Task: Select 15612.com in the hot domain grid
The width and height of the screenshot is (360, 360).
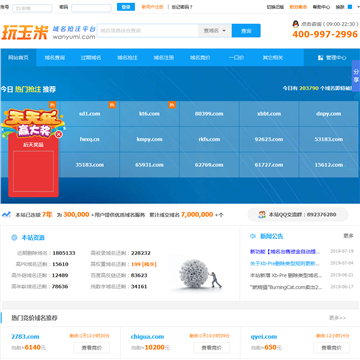Action: point(329,165)
